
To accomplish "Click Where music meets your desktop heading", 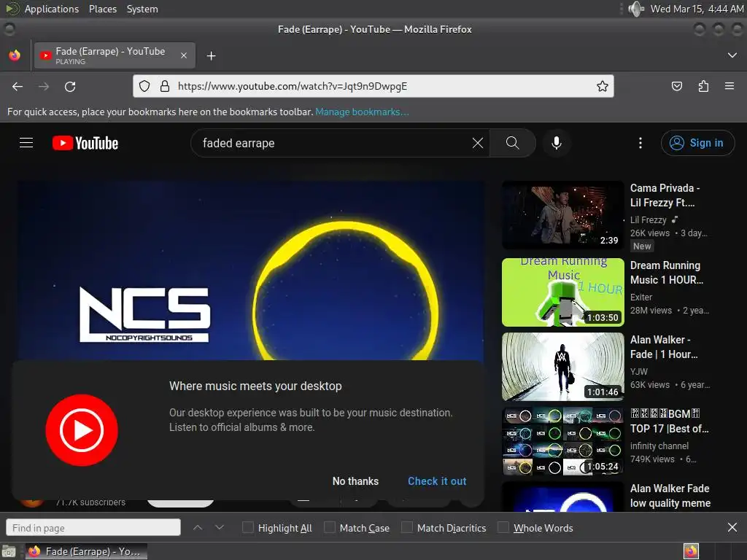I will [x=255, y=386].
